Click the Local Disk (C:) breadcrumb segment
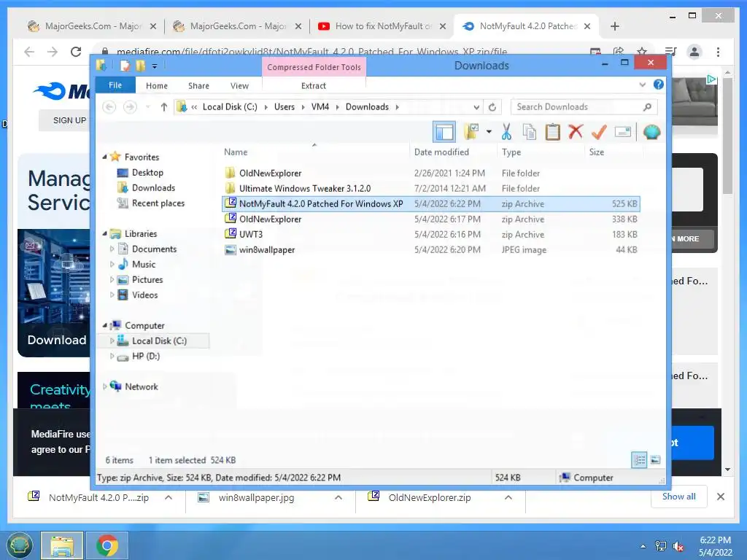The height and width of the screenshot is (560, 747). pos(230,107)
